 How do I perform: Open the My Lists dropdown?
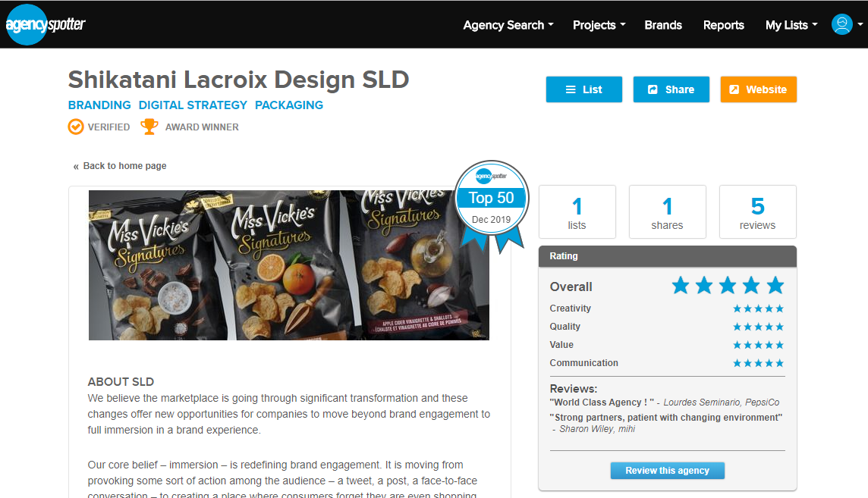(791, 25)
